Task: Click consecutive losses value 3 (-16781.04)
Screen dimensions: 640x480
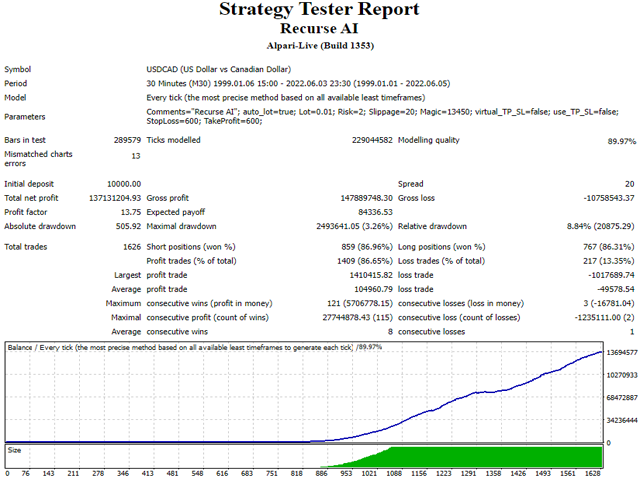Action: click(x=609, y=304)
